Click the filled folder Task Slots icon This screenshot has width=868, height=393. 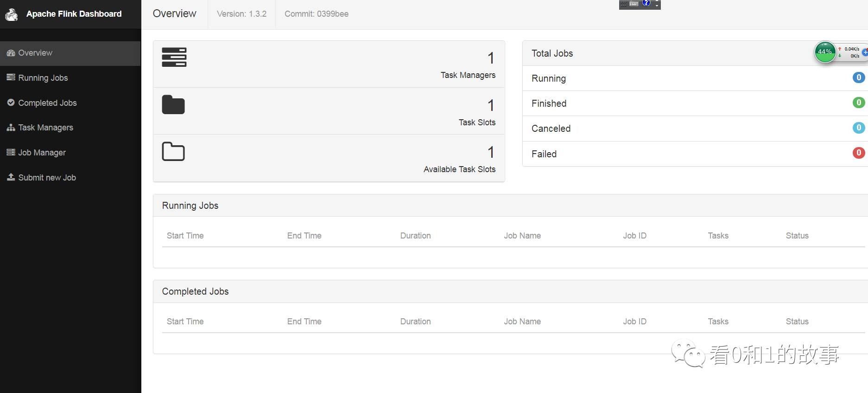coord(173,104)
